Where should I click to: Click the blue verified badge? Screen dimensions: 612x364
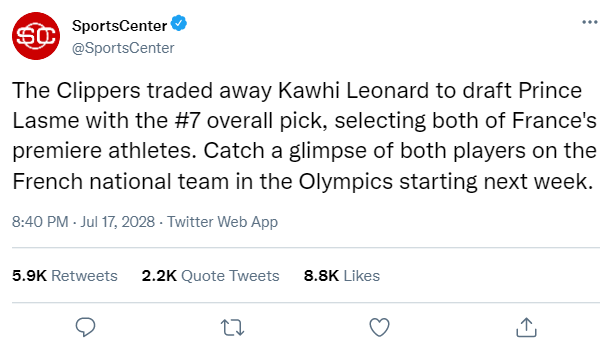click(x=179, y=23)
